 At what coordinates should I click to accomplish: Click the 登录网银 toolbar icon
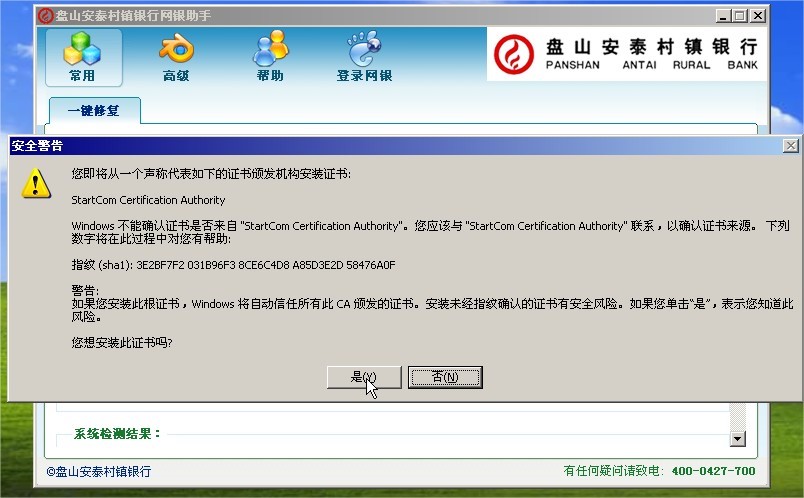tap(365, 57)
